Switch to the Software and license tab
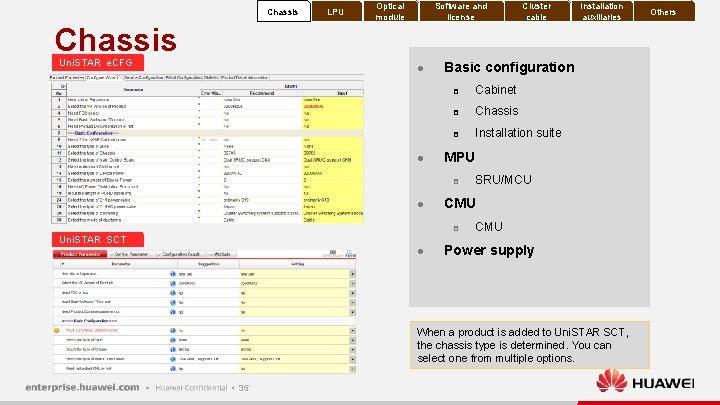Viewport: 720px width, 405px height. (461, 11)
